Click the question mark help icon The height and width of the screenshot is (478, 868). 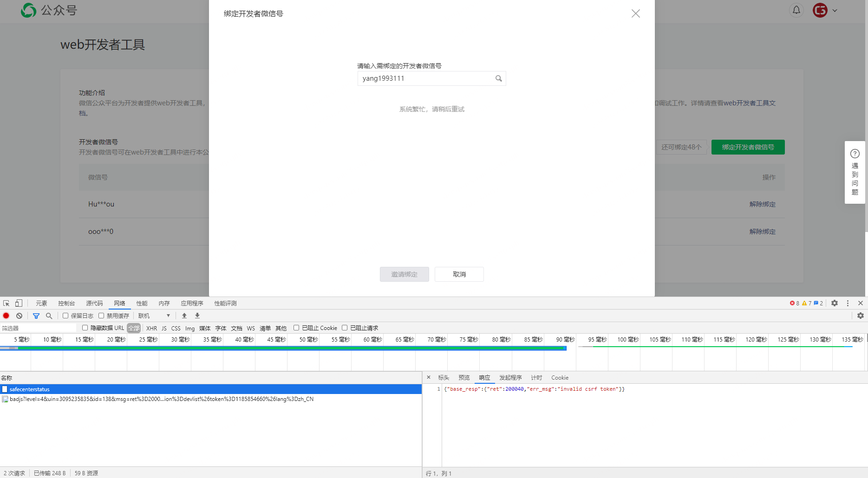(855, 154)
